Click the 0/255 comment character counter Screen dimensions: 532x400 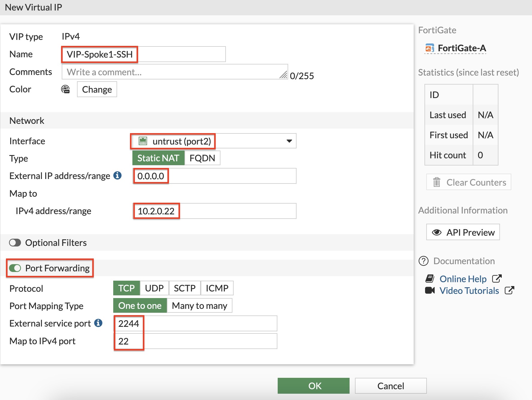[302, 76]
